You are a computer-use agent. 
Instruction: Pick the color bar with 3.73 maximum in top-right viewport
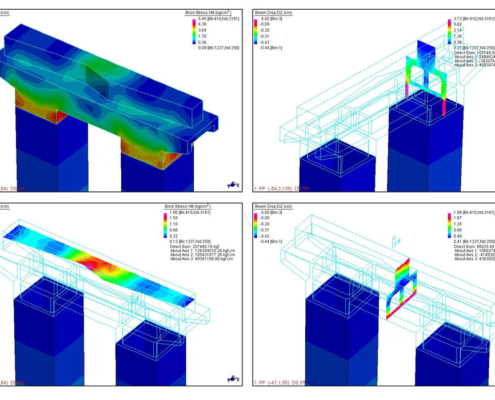pos(449,32)
